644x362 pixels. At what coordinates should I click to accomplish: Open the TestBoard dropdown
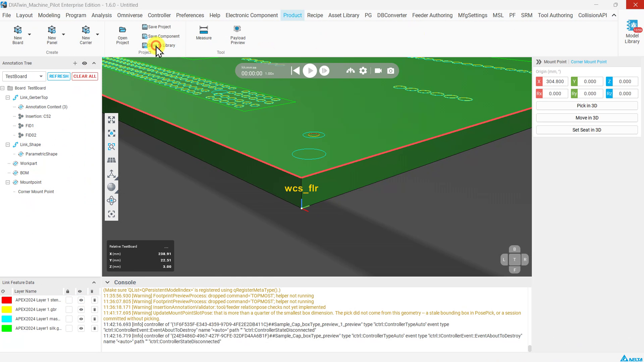click(x=24, y=76)
